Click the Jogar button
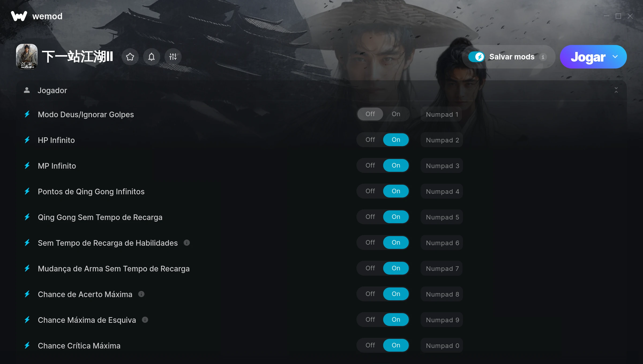The image size is (643, 364). click(x=588, y=57)
